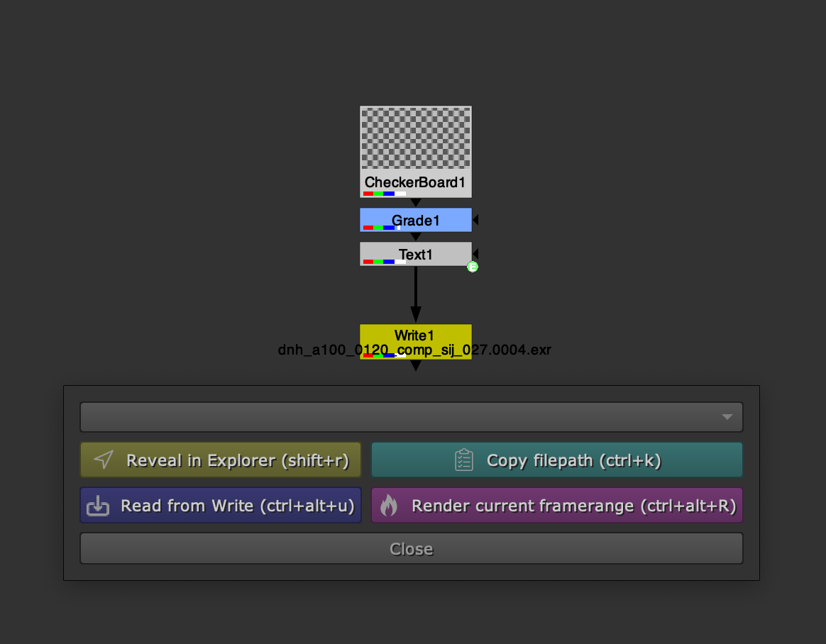
Task: Select the blue Grade1 node
Action: 416,220
